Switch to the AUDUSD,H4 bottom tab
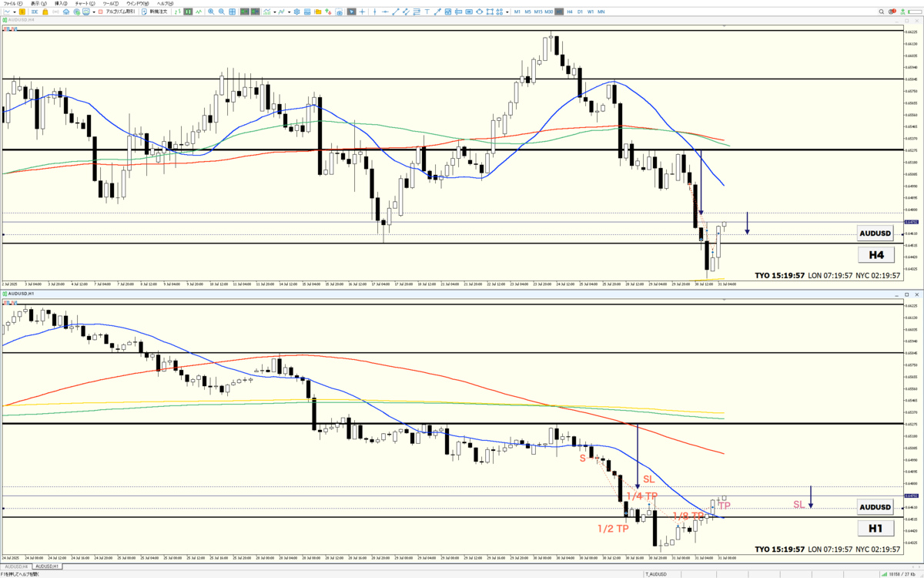Screen dimensions: 924x578 (x=15, y=566)
